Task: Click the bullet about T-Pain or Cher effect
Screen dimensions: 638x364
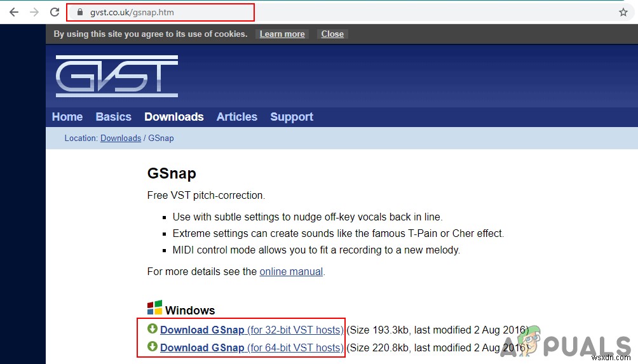Action: coord(338,233)
